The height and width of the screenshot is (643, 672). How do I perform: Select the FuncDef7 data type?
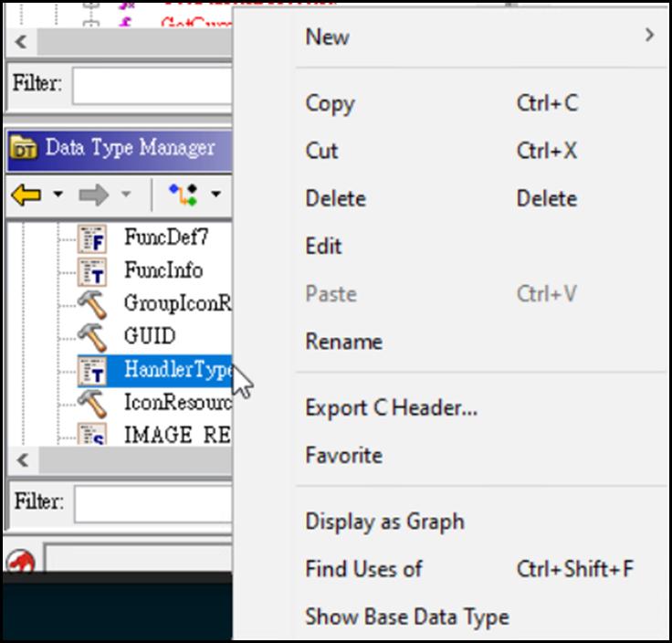[x=166, y=237]
